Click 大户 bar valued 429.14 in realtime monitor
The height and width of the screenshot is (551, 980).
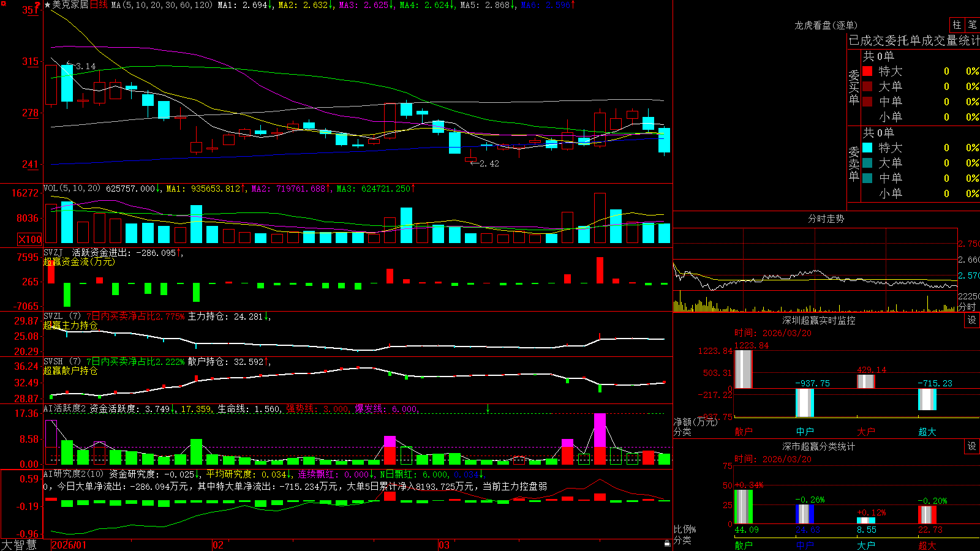(x=865, y=381)
